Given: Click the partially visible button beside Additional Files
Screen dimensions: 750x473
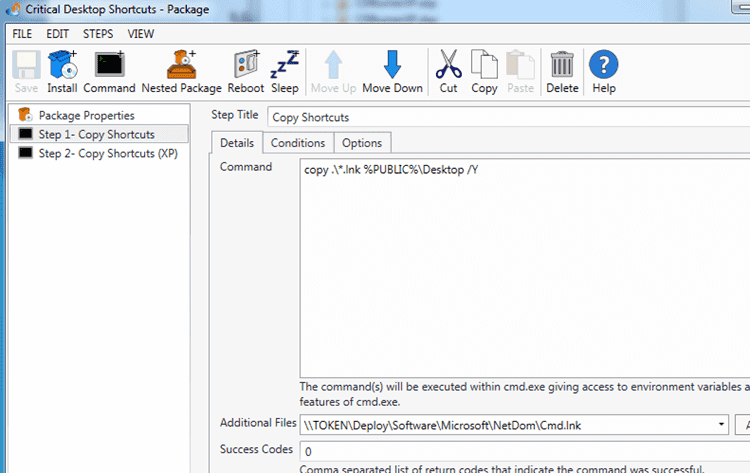Looking at the screenshot, I should tap(742, 425).
